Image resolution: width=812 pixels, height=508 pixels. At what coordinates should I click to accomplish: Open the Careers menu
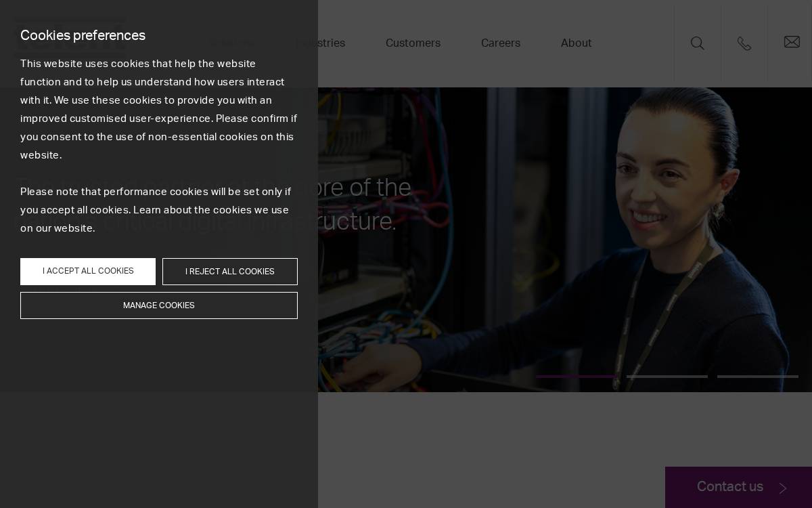501,43
